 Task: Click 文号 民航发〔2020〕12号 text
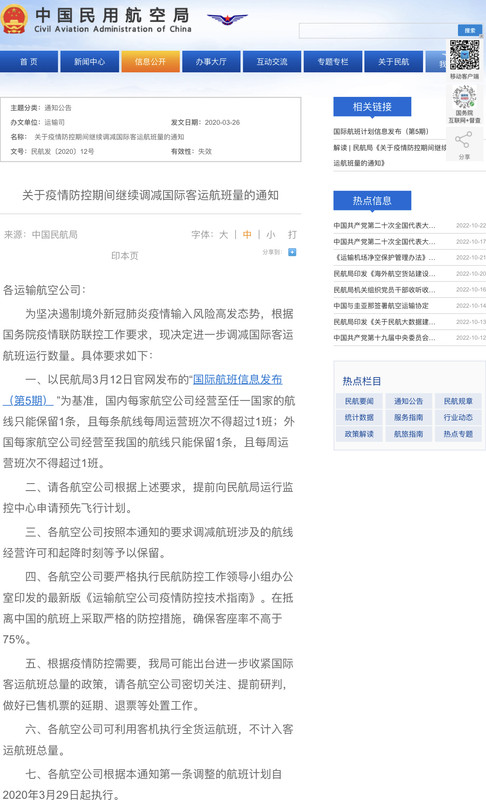(x=52, y=152)
